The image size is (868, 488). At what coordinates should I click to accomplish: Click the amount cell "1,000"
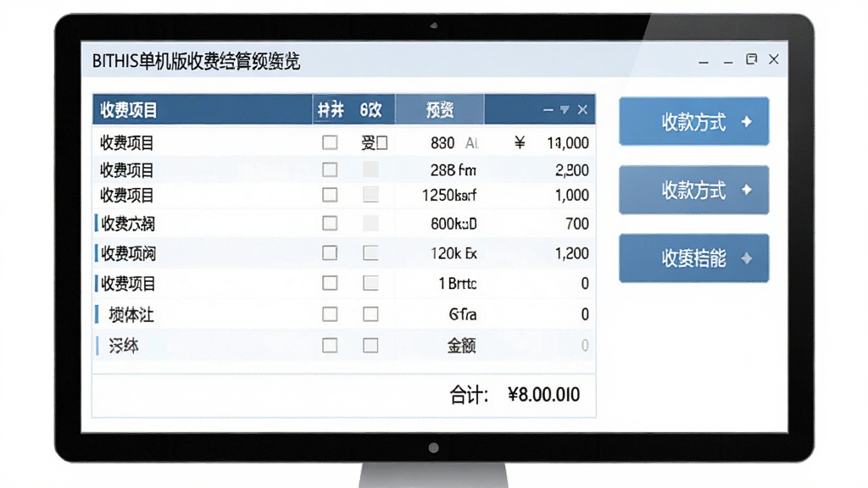point(572,196)
